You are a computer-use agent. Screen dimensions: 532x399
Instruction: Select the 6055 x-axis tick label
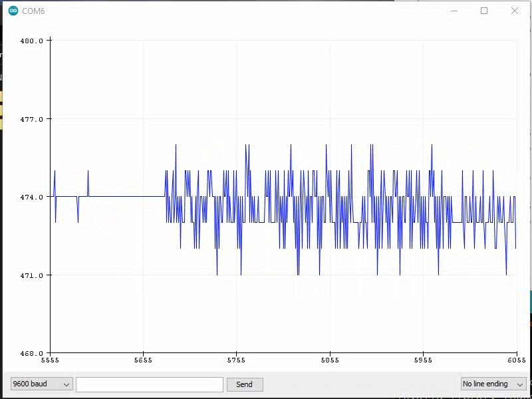516,361
